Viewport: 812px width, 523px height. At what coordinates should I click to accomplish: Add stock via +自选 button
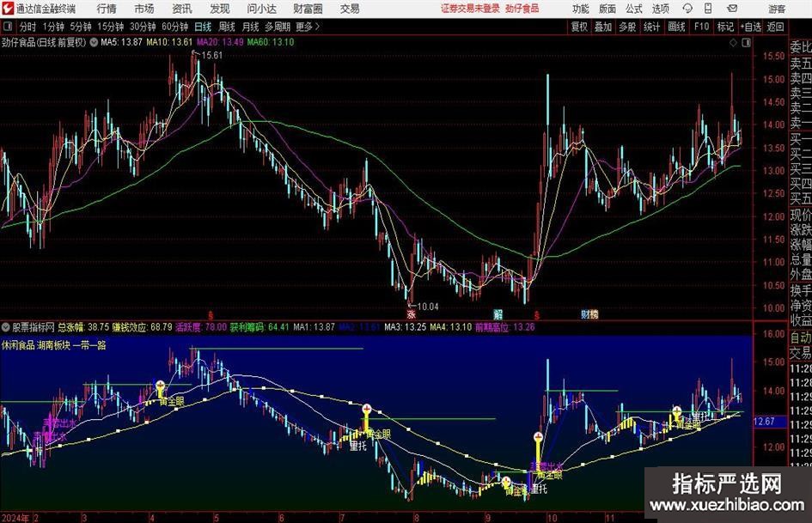pos(750,27)
